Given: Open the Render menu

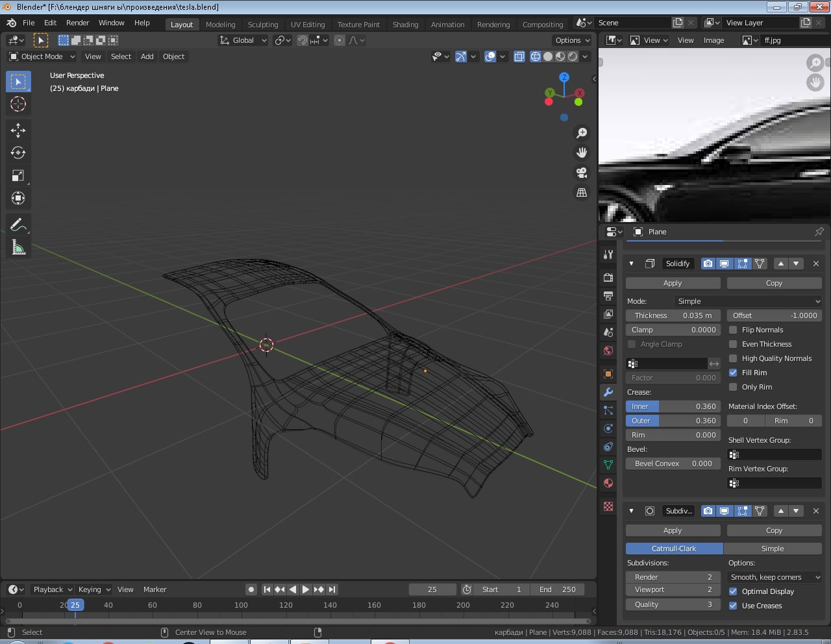Looking at the screenshot, I should [77, 23].
